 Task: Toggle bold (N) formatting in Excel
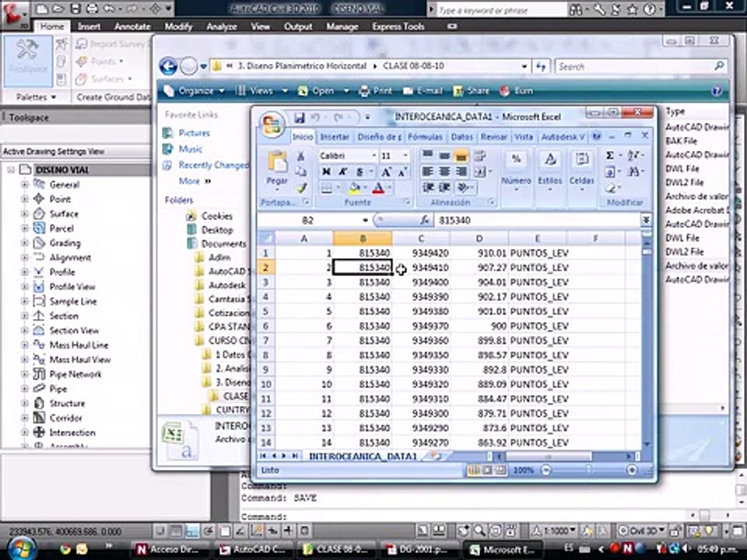(326, 171)
